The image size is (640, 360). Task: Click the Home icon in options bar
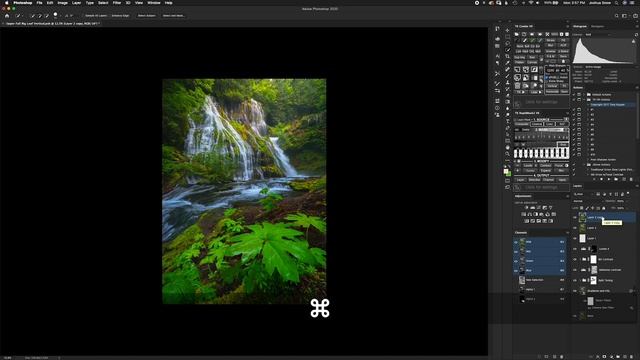point(7,16)
